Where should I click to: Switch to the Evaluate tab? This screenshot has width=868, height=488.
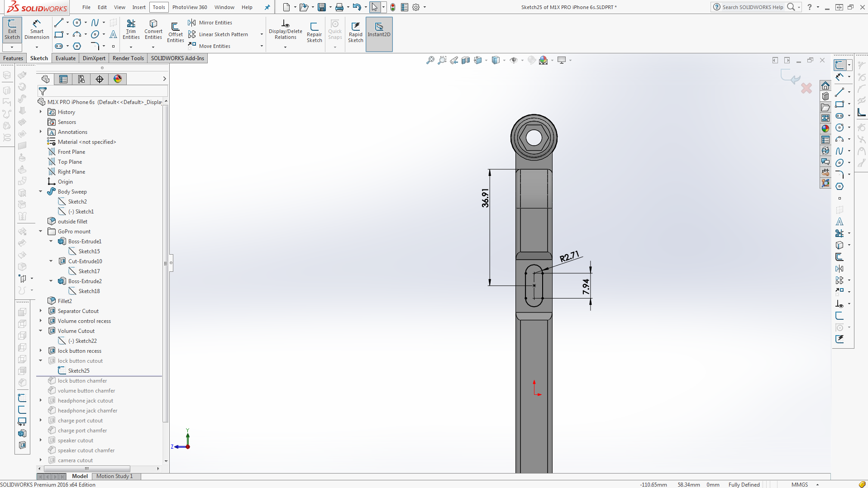point(66,58)
